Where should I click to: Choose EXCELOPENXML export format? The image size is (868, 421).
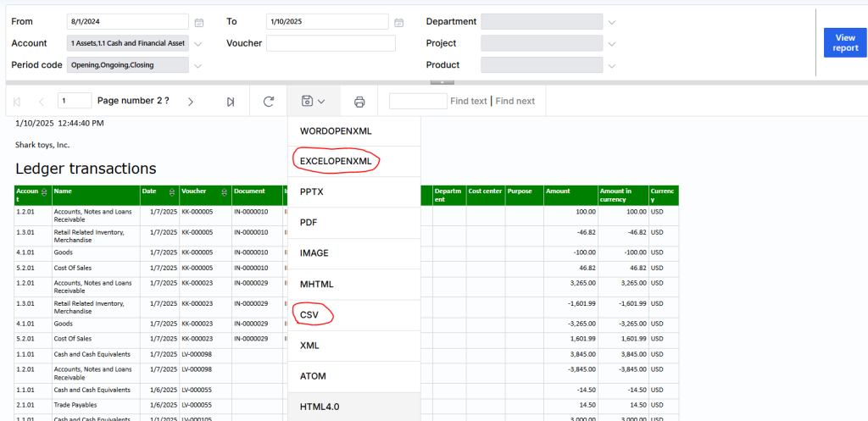[x=336, y=162]
